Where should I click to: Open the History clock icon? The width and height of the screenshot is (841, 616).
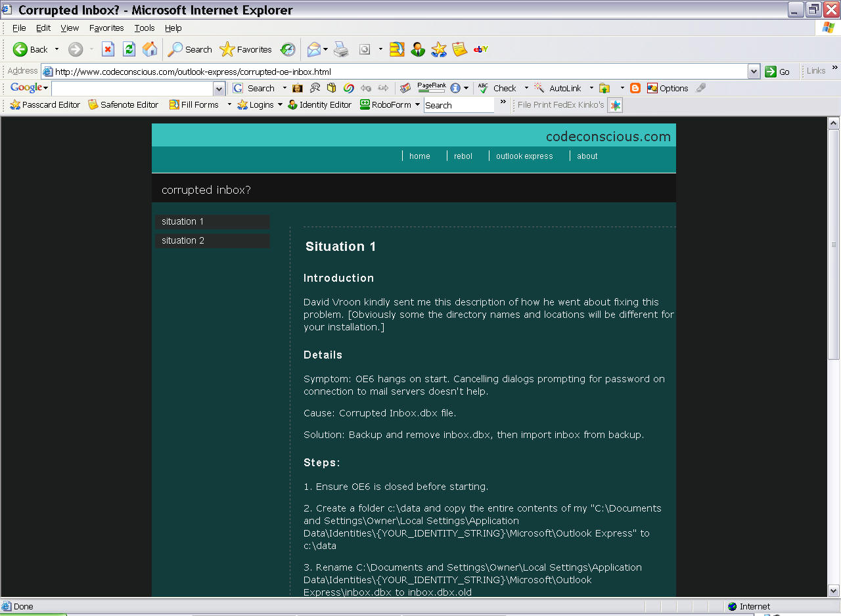pyautogui.click(x=288, y=49)
